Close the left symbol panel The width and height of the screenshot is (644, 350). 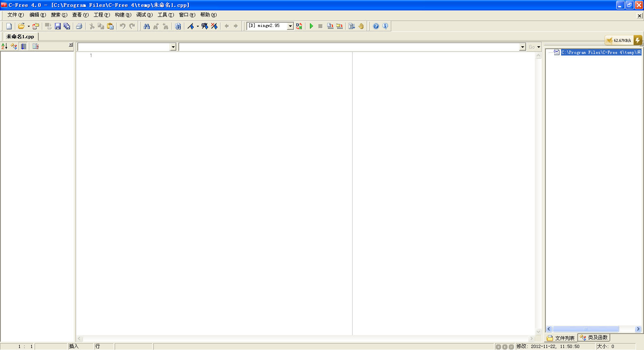click(71, 45)
